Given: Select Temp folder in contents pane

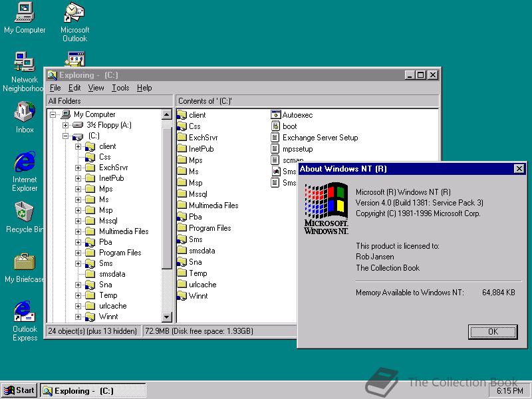Looking at the screenshot, I should point(192,273).
